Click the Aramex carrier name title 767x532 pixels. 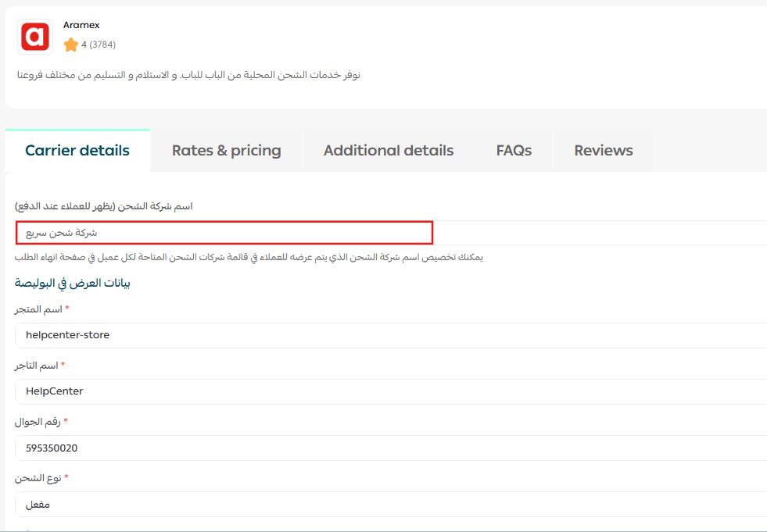click(x=81, y=25)
